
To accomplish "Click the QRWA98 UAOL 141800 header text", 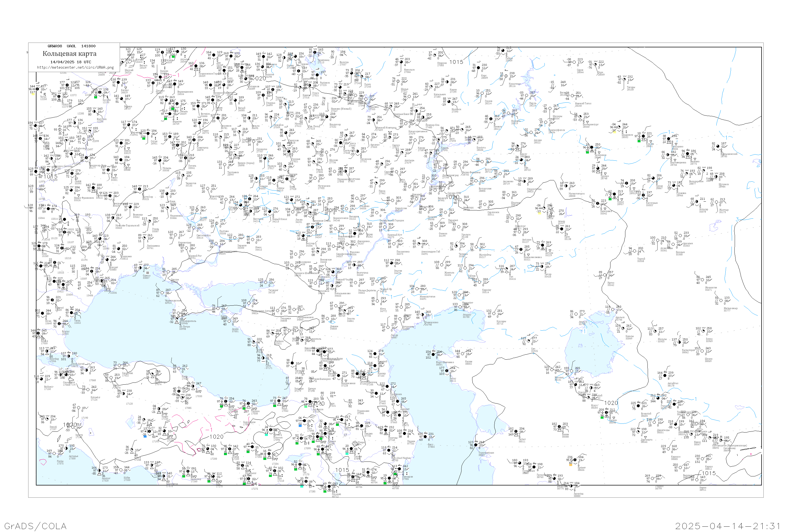I will coord(72,46).
